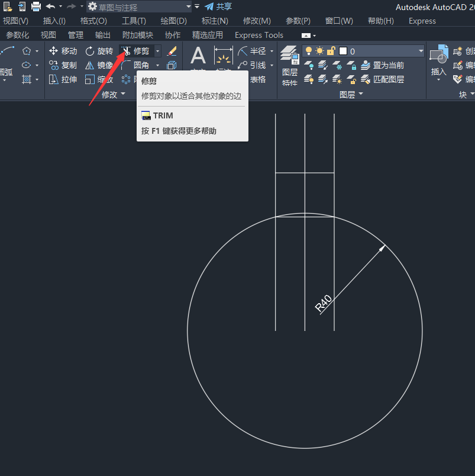Open the 绘图(D) menu
475x476 pixels.
click(x=173, y=21)
